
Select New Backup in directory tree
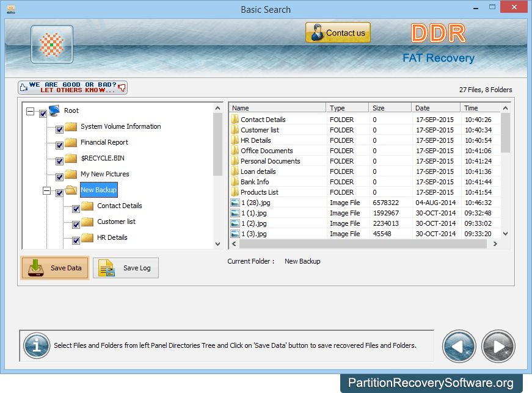pos(99,190)
